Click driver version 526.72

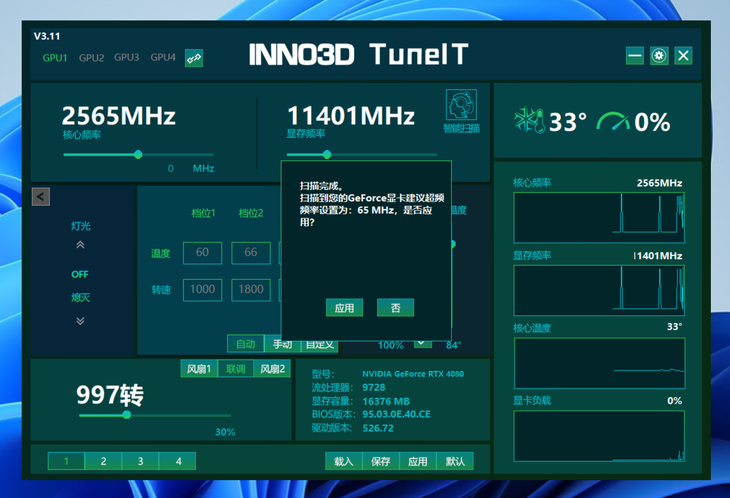click(x=378, y=428)
